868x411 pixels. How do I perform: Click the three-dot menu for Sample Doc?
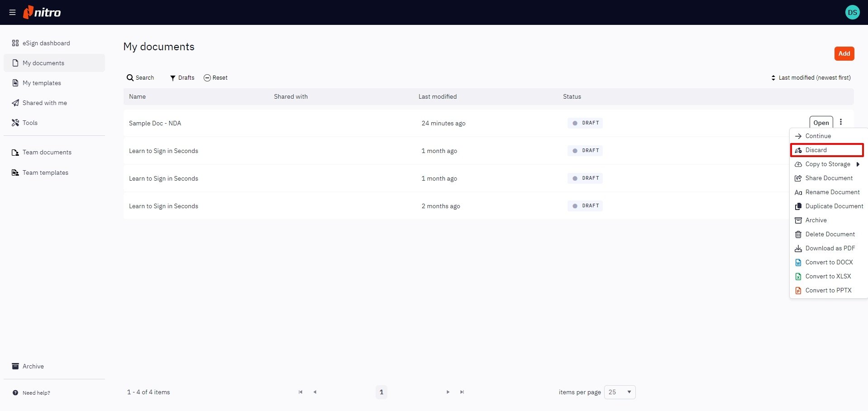(x=841, y=122)
